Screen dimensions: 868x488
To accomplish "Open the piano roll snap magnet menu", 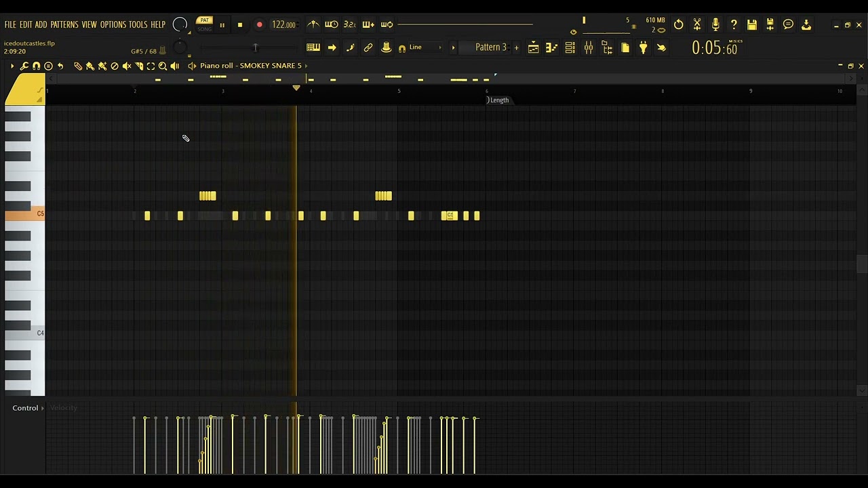I will (37, 66).
